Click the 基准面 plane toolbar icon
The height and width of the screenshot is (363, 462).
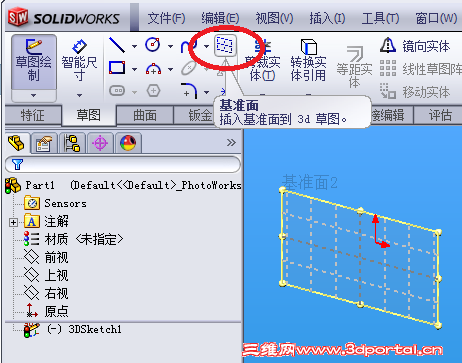225,45
